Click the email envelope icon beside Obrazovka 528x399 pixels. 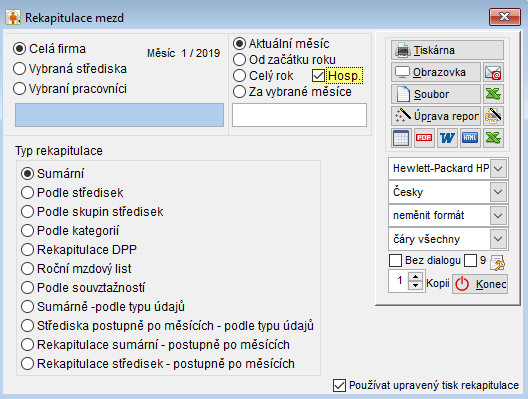coord(493,72)
